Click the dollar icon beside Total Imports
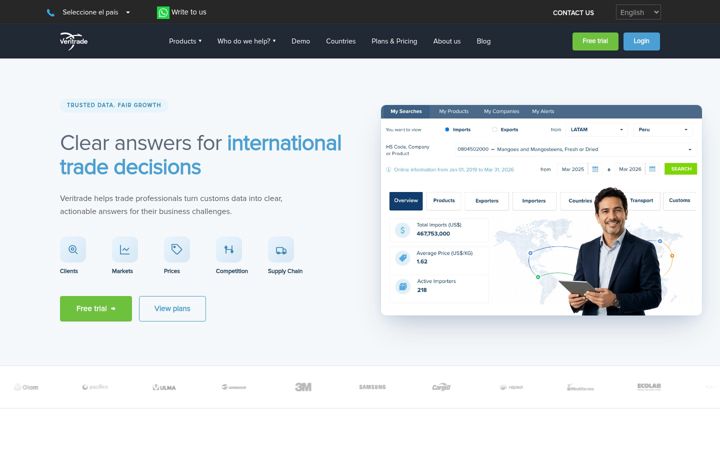The height and width of the screenshot is (450, 720). 403,230
